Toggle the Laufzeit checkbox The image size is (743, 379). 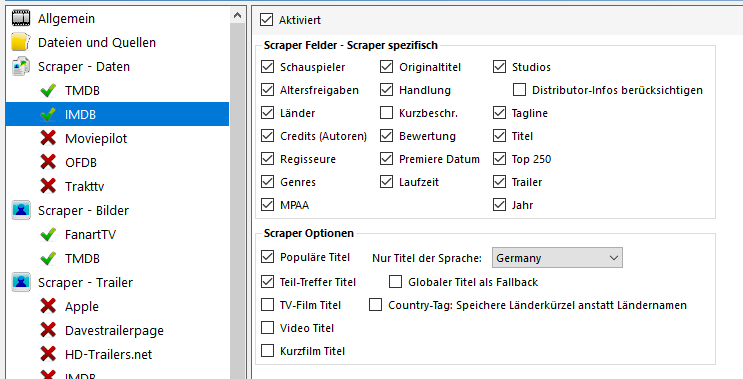(387, 182)
